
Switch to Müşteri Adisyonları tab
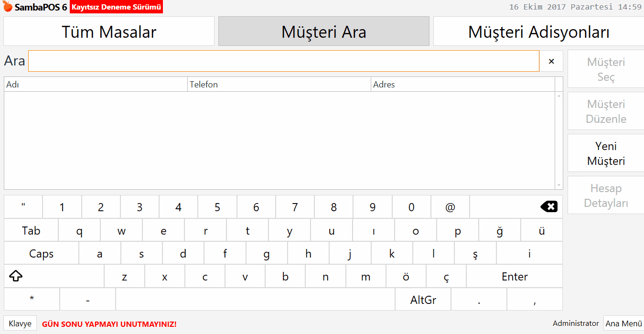tap(538, 32)
